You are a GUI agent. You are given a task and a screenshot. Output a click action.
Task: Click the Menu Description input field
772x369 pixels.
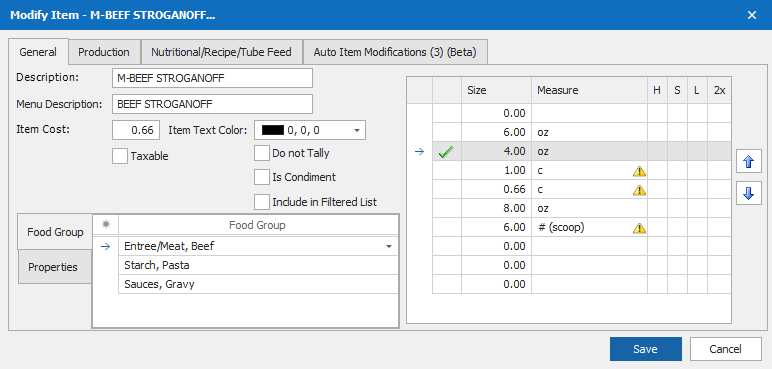212,104
